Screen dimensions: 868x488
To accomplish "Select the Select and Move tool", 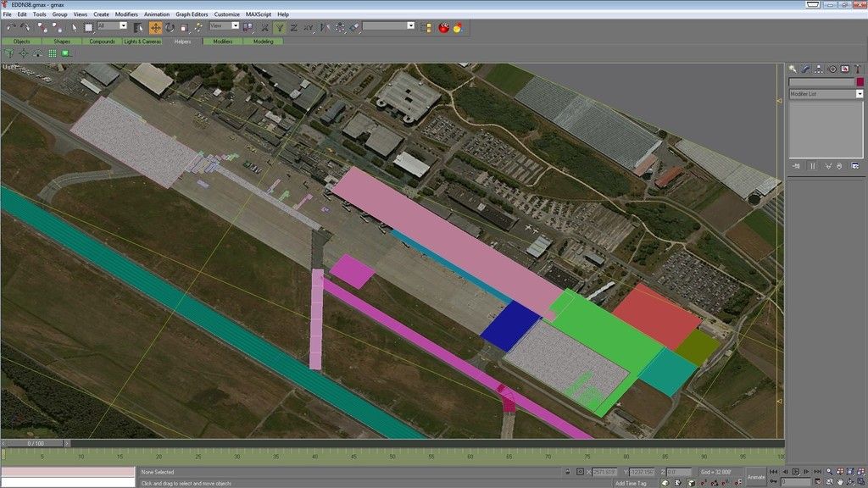I will (x=155, y=27).
